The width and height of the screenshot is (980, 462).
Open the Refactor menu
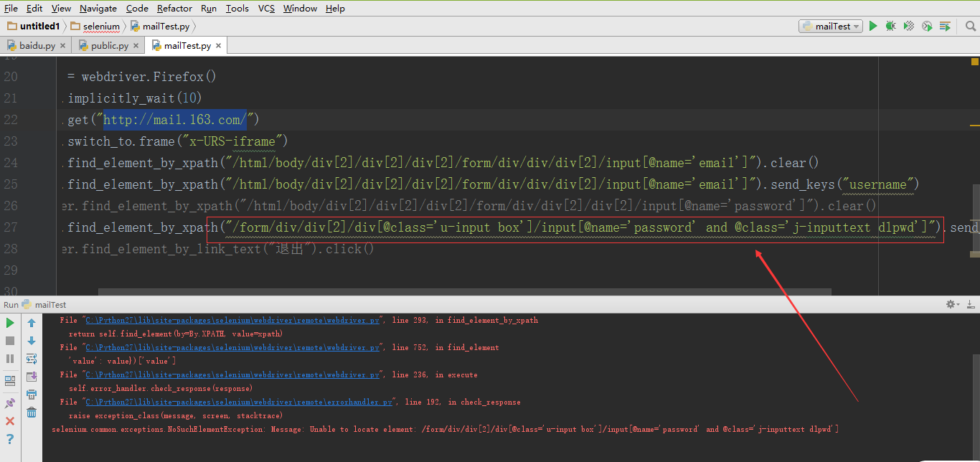point(174,9)
